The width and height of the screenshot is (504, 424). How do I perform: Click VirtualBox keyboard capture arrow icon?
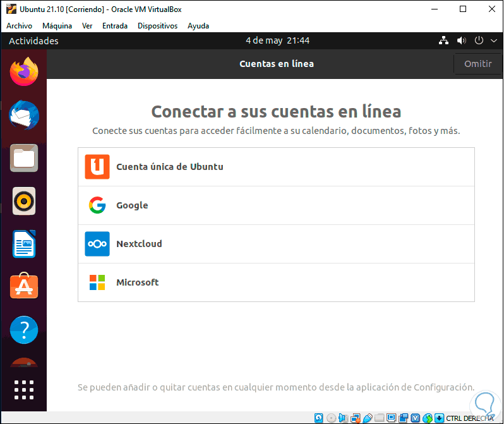coord(439,418)
